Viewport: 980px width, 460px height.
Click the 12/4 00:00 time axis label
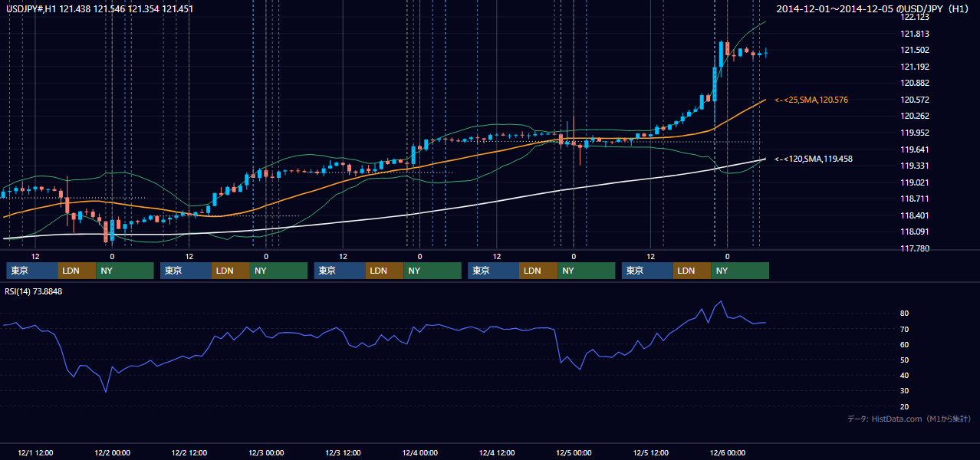[419, 453]
